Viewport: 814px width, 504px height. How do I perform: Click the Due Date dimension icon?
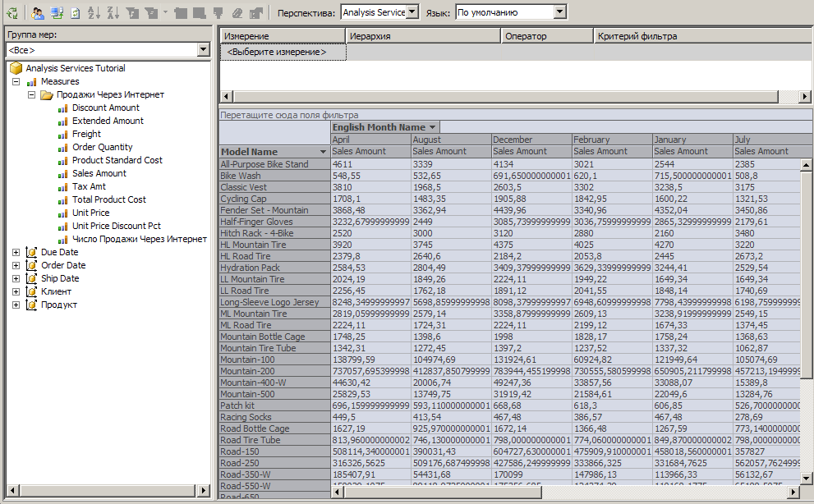click(32, 252)
